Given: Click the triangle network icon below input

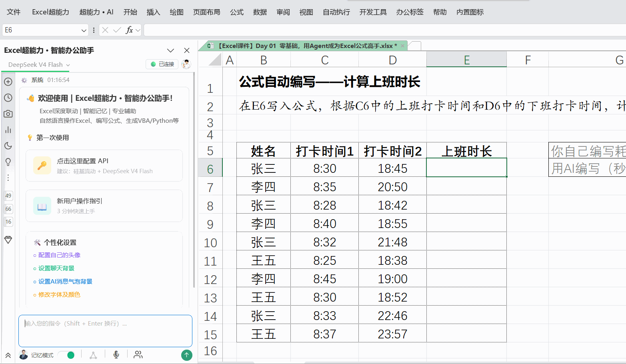Looking at the screenshot, I should tap(93, 355).
